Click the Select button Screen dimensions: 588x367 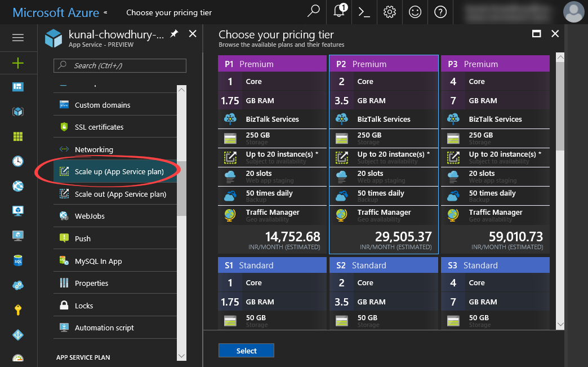pos(246,351)
